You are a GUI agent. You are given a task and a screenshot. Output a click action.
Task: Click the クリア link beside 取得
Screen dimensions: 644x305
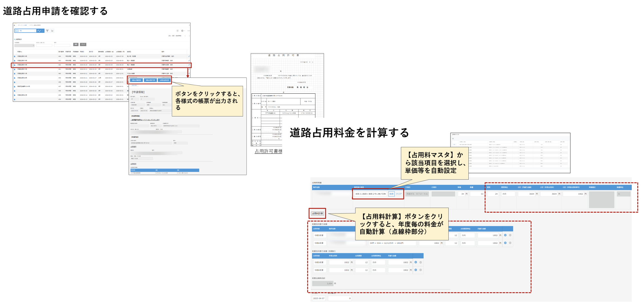399,194
